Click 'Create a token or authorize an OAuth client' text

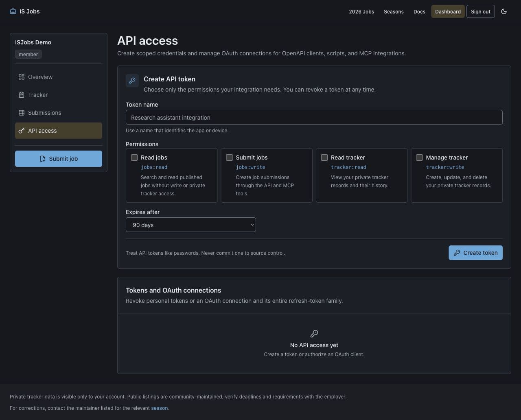click(x=314, y=354)
